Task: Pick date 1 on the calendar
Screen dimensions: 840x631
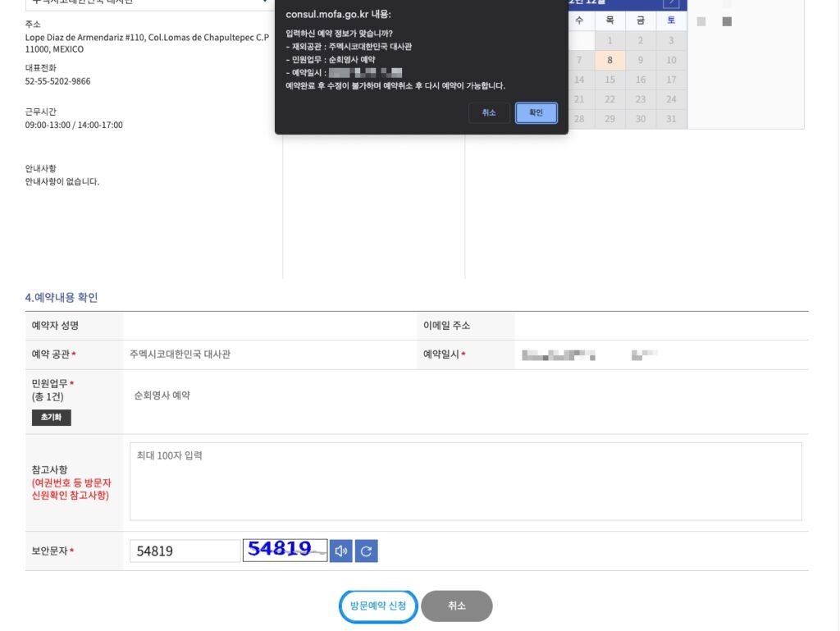Action: [609, 41]
